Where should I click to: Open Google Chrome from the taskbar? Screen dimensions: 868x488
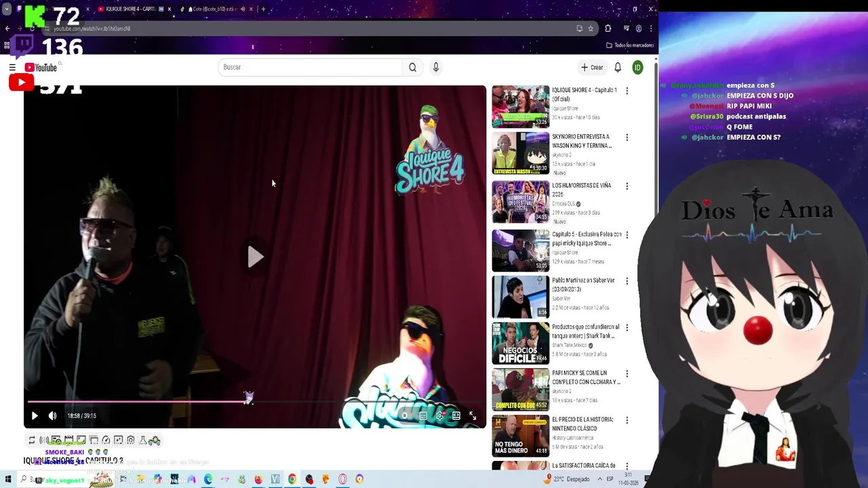(x=292, y=479)
